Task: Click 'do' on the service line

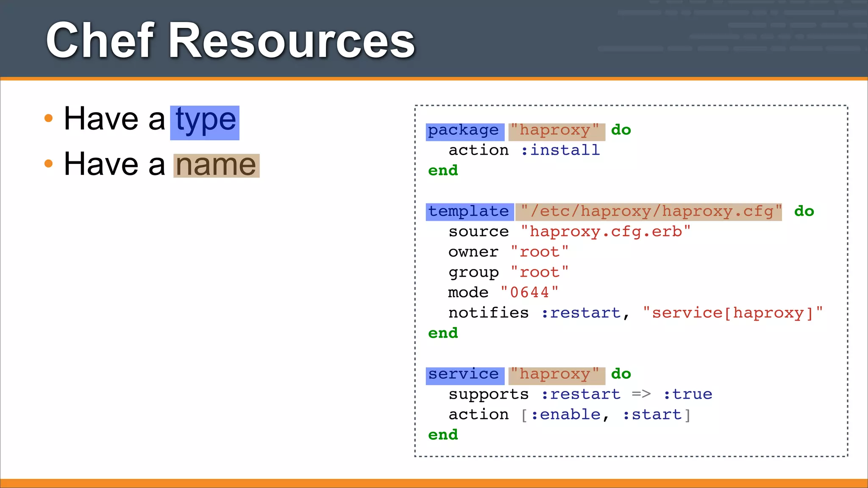Action: coord(621,374)
